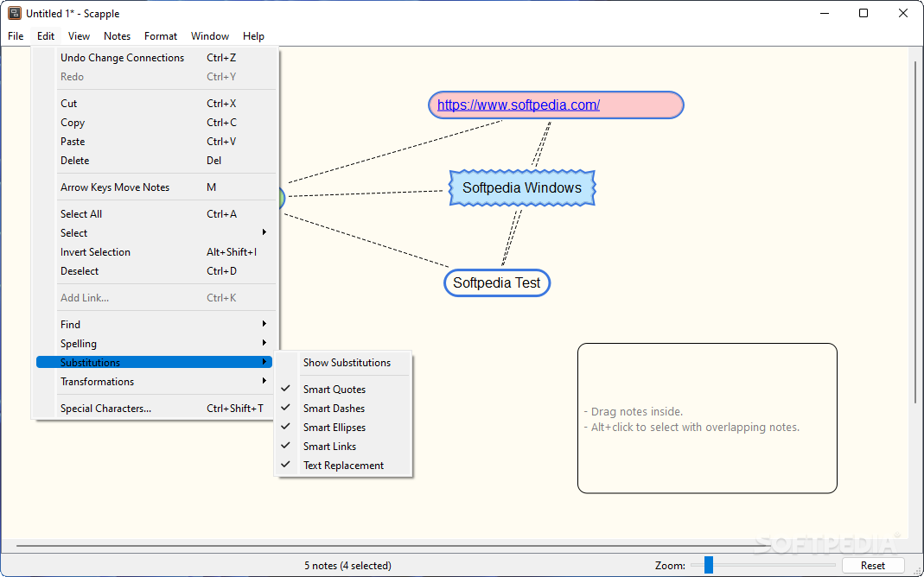Choose Undo Change Connections
924x577 pixels.
coord(155,58)
